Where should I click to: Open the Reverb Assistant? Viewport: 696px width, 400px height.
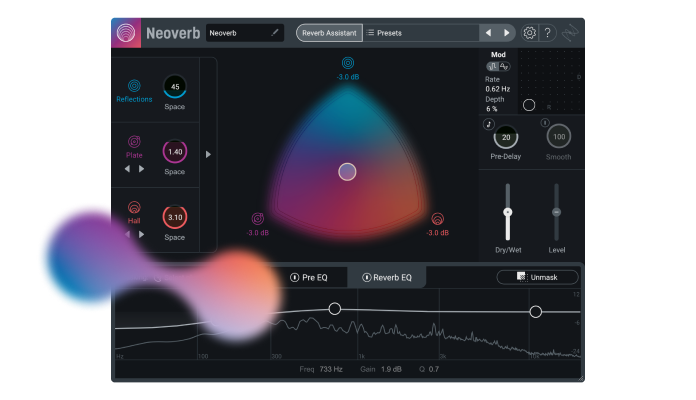[329, 33]
